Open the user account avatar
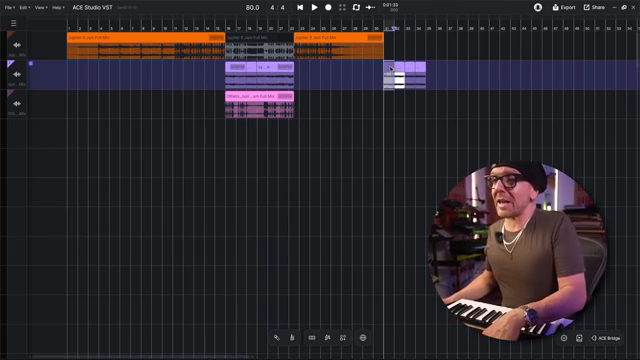640x360 pixels. [538, 7]
